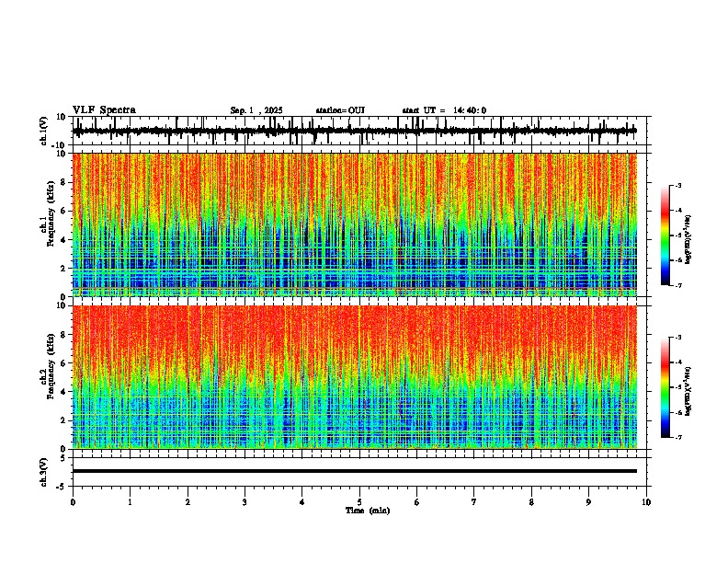Click the ch.1 colorbar "log(PSD)" unit label

click(688, 240)
